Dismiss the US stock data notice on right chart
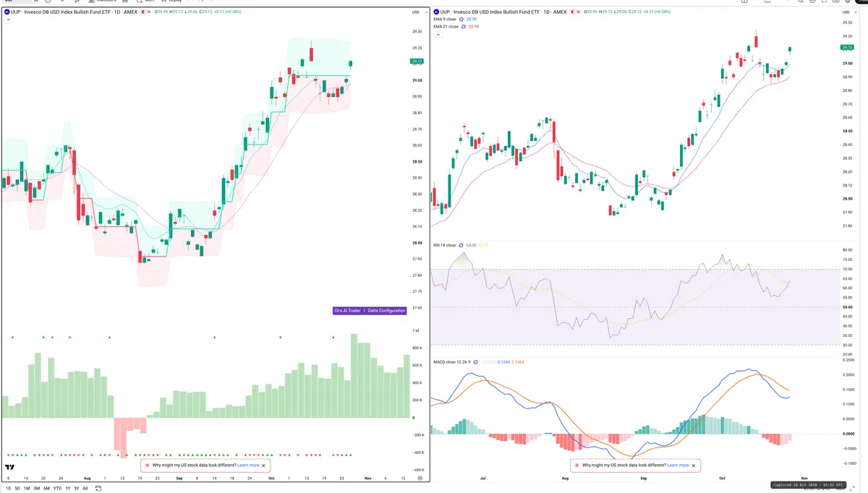The image size is (868, 493). point(694,466)
